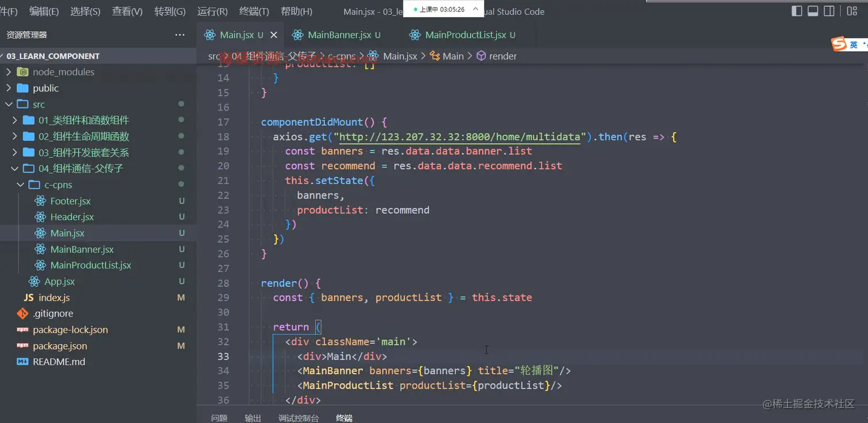
Task: Open the 编辑(E) menu
Action: [x=44, y=11]
